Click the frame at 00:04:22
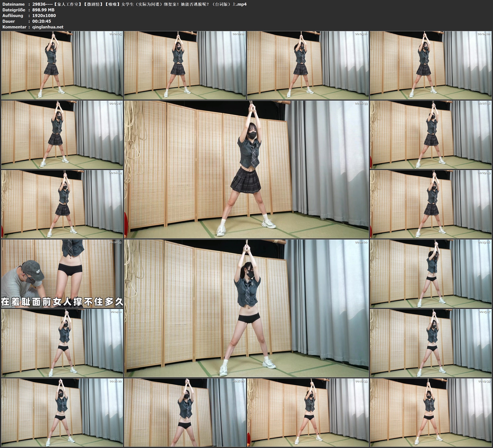 431,65
